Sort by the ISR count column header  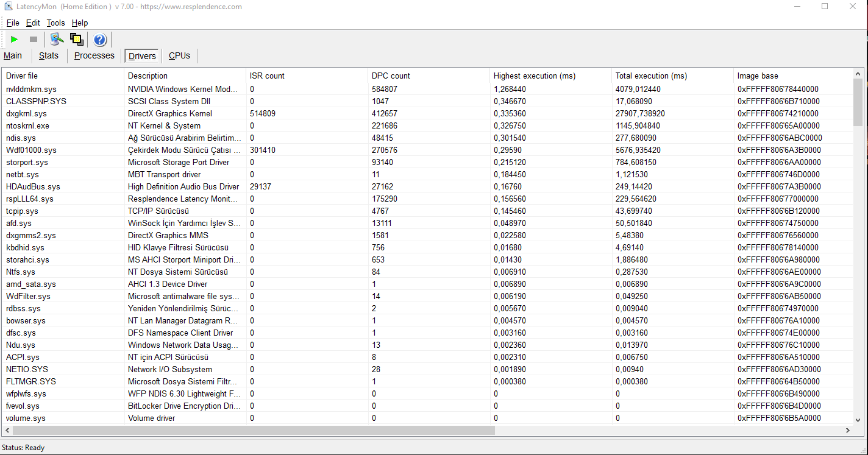pos(307,76)
